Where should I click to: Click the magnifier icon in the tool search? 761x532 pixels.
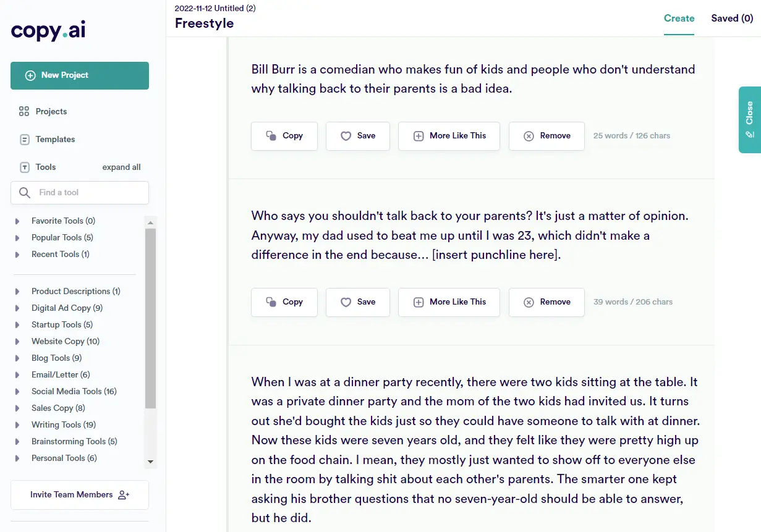click(x=25, y=192)
